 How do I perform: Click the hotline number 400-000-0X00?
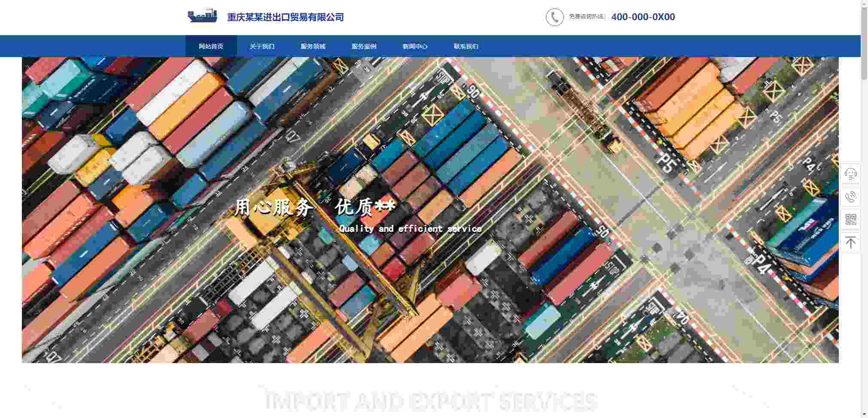pyautogui.click(x=643, y=17)
